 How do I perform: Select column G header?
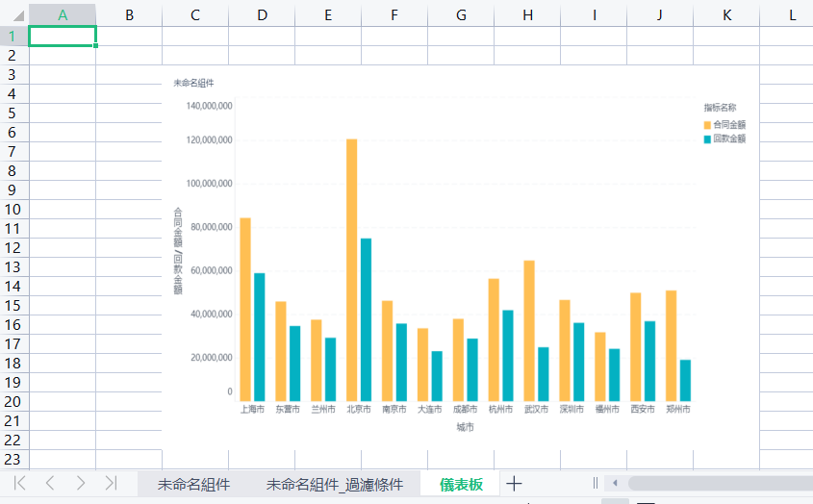point(461,15)
